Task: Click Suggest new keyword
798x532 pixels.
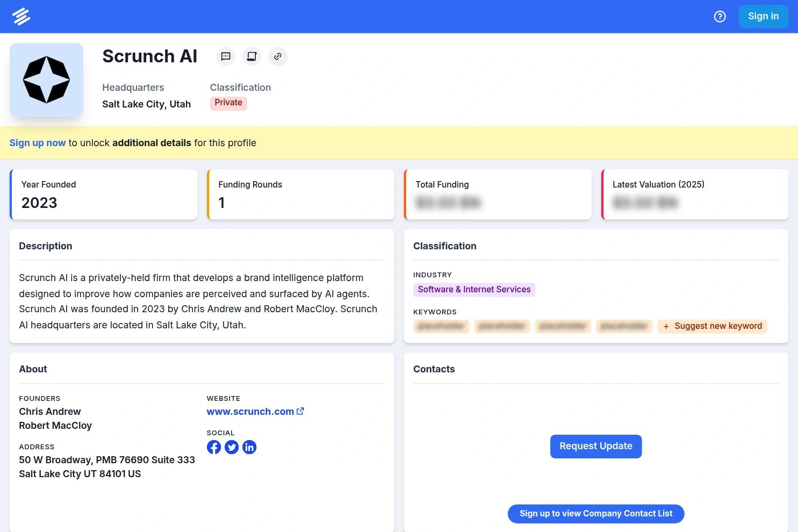Action: (x=712, y=326)
